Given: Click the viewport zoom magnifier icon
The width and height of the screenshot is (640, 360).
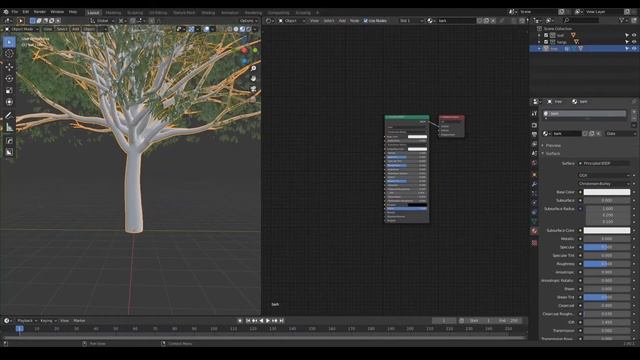Looking at the screenshot, I should [253, 69].
